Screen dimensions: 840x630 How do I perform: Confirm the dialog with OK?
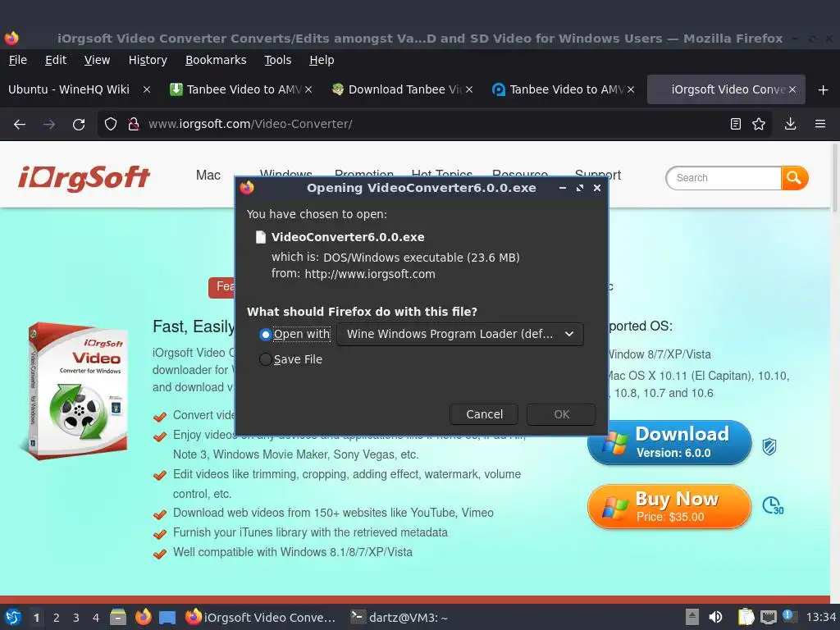coord(561,414)
